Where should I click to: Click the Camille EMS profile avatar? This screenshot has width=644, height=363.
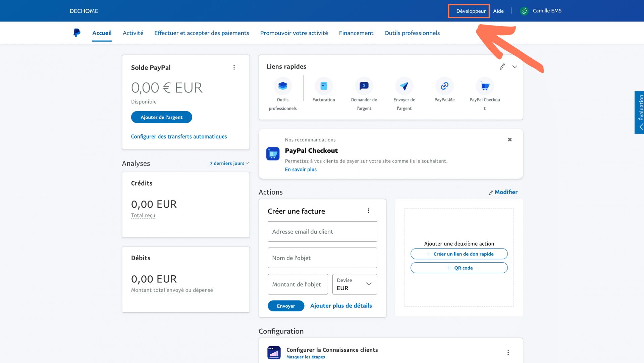[524, 11]
